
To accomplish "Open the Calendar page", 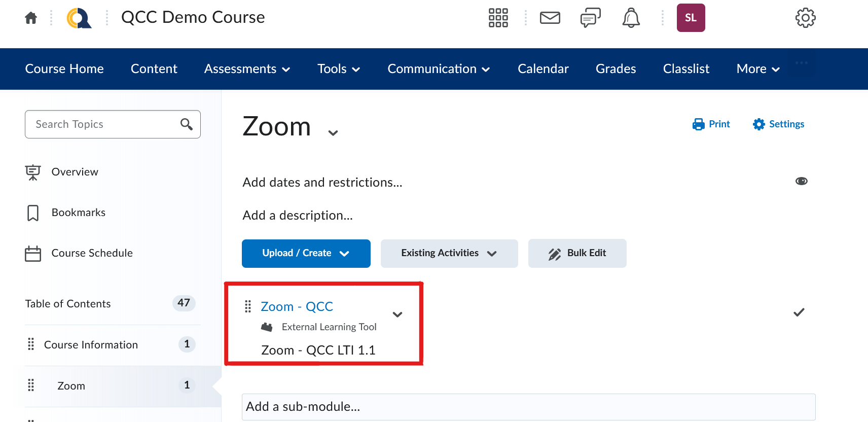I will coord(543,69).
